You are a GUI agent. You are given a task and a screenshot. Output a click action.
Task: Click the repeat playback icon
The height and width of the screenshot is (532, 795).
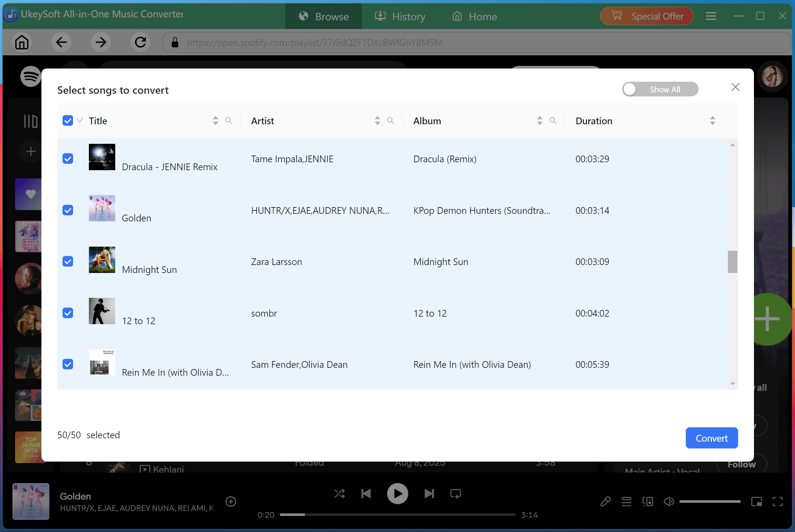pyautogui.click(x=455, y=494)
